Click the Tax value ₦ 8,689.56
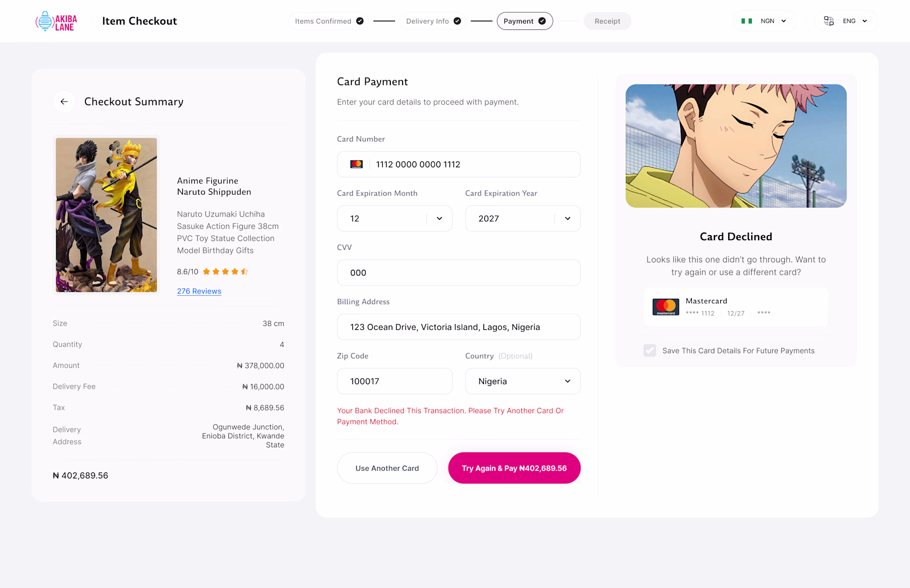The height and width of the screenshot is (588, 910). point(265,408)
